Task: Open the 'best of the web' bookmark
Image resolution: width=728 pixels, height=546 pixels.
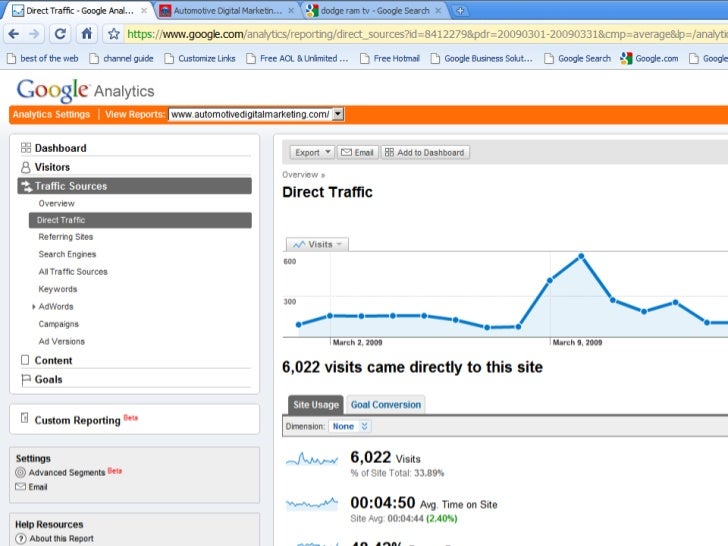Action: tap(43, 58)
